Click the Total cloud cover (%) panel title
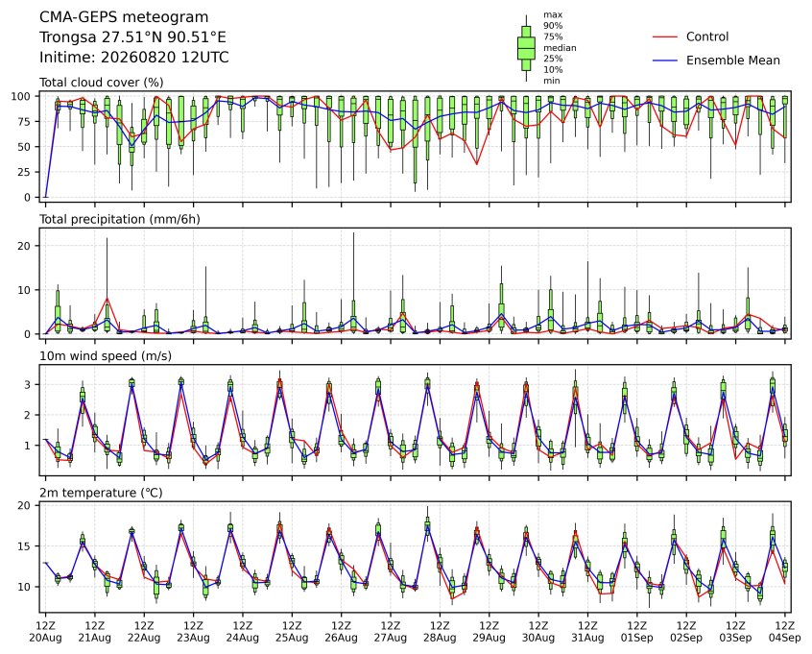Viewport: 812px width, 654px height. (x=102, y=83)
